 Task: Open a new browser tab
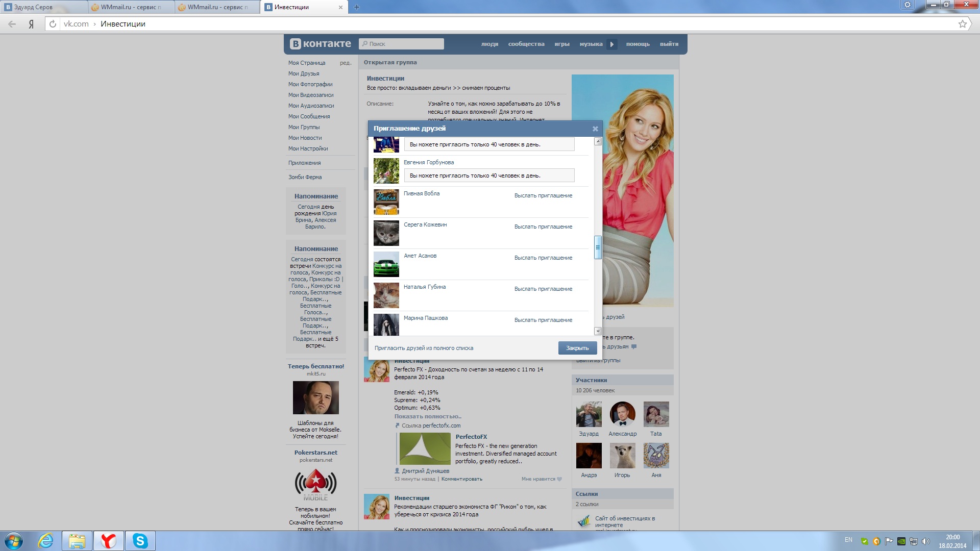click(357, 7)
